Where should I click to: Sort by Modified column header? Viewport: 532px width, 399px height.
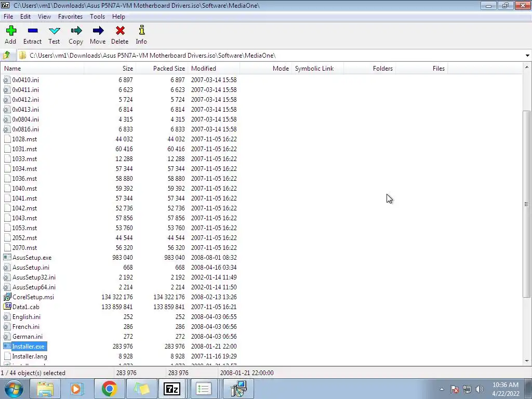[x=214, y=69]
